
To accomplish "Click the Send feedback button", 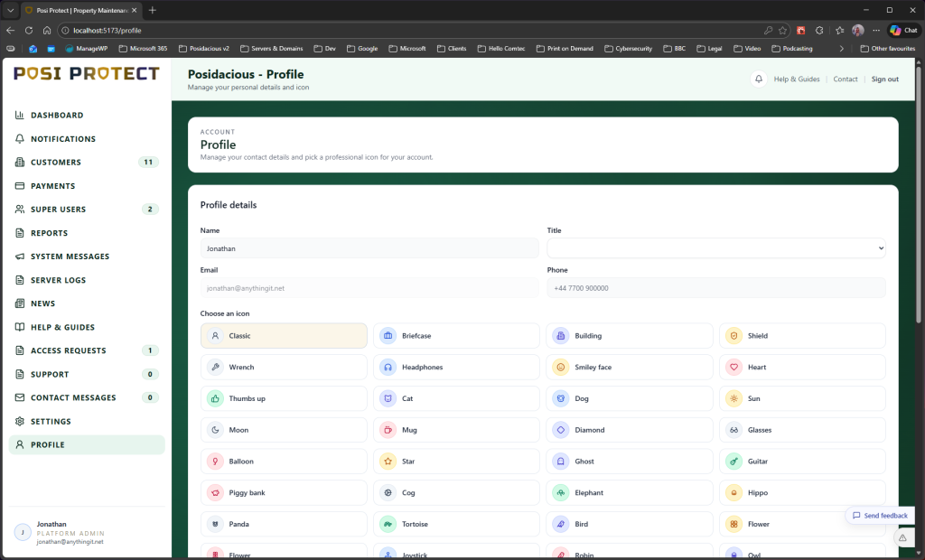I will pos(880,516).
